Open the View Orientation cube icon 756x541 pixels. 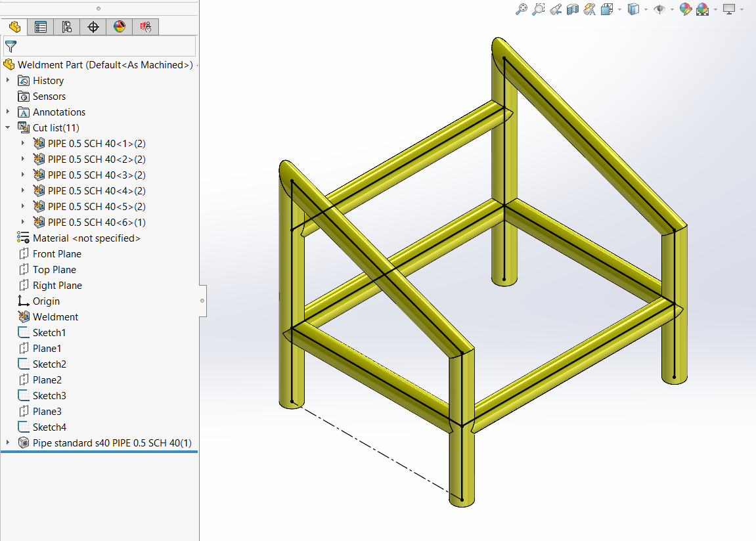pos(606,9)
